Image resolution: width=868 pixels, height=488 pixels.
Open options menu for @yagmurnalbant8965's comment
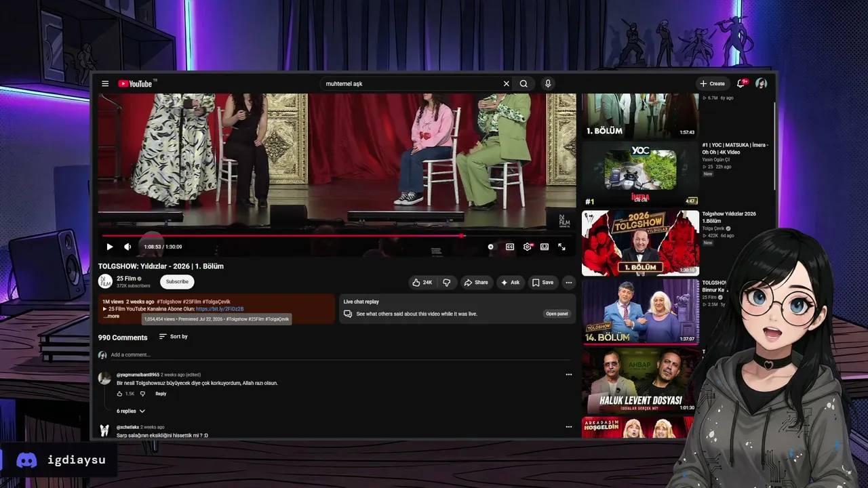click(x=569, y=375)
